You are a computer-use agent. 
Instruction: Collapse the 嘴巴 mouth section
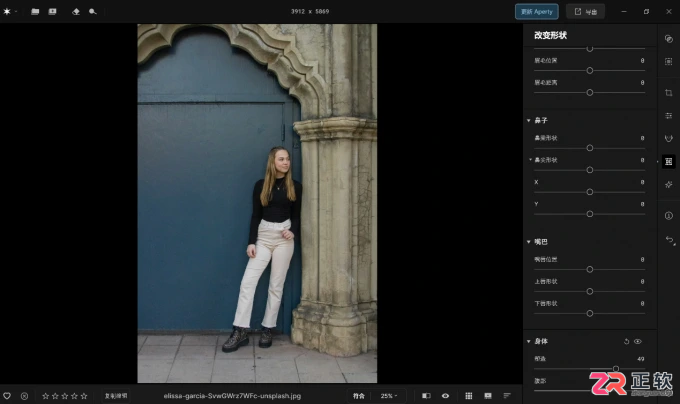[528, 242]
